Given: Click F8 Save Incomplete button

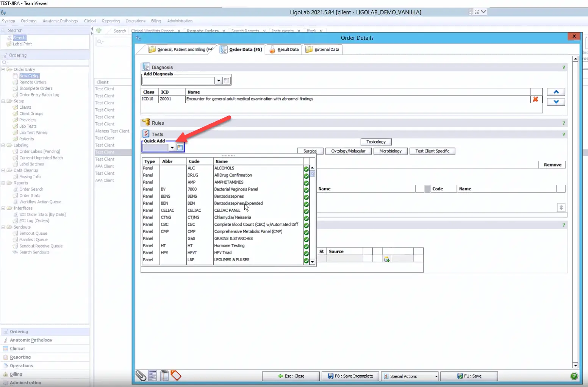Looking at the screenshot, I should click(350, 376).
